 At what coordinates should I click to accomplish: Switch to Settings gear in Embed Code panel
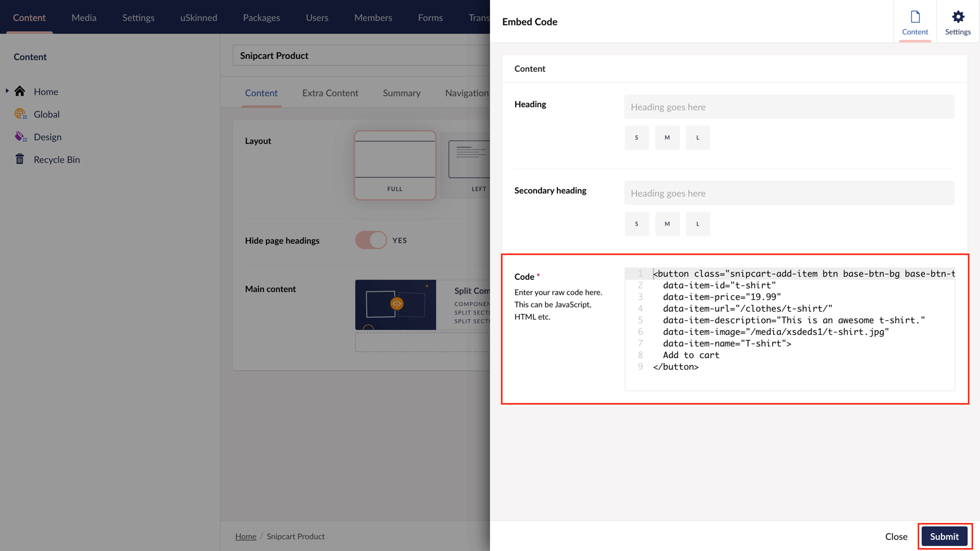pyautogui.click(x=957, y=21)
